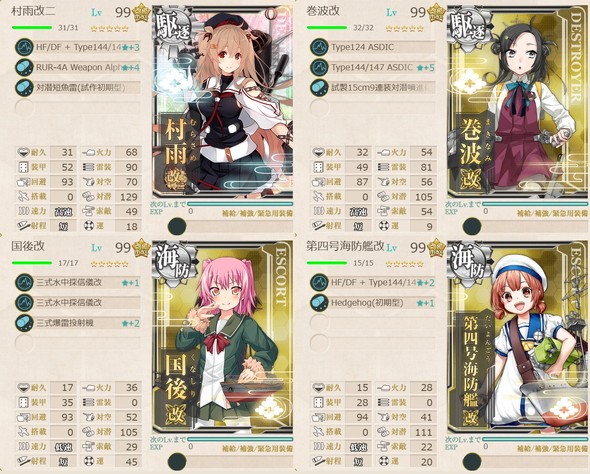Click the dark reinforcement slot circle under 巻波改 card

tap(472, 226)
